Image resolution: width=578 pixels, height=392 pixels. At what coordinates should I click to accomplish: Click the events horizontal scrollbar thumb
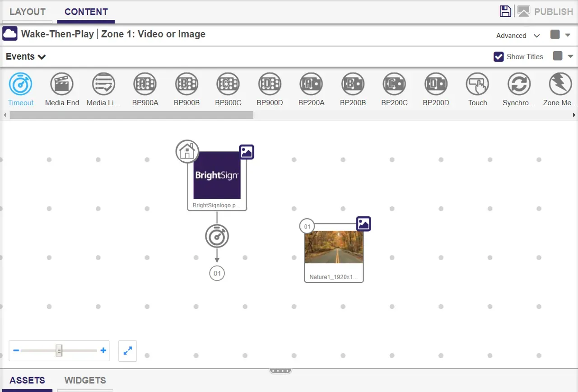131,115
